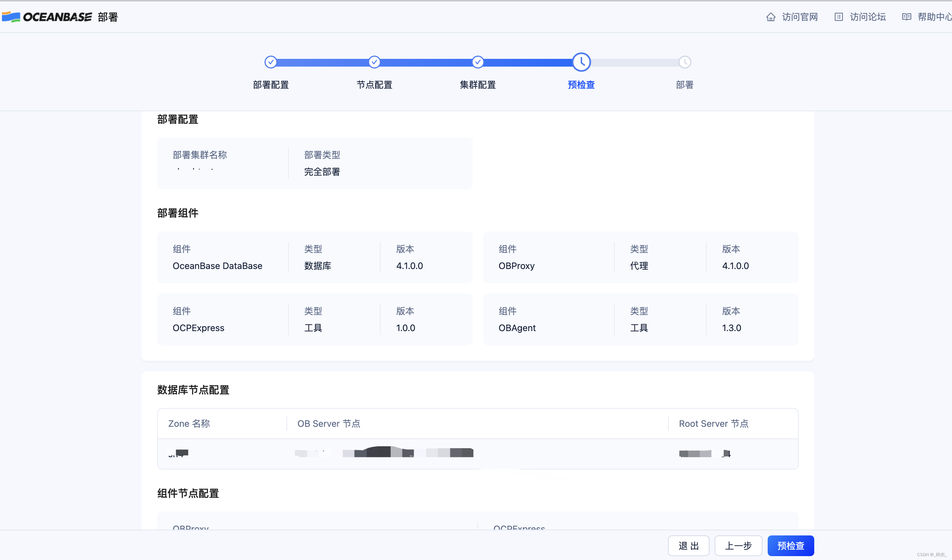This screenshot has width=952, height=560.
Task: Click the 数据库 type value
Action: [318, 266]
